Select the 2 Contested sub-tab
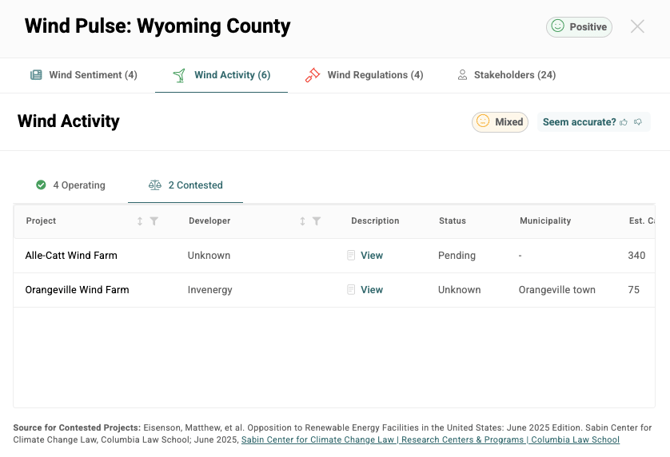670x457 pixels. point(186,185)
